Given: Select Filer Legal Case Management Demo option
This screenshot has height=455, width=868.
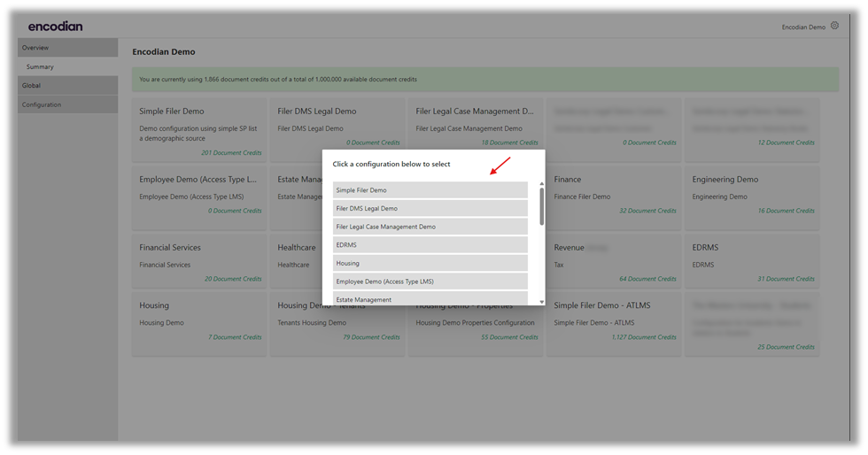Looking at the screenshot, I should (x=430, y=227).
